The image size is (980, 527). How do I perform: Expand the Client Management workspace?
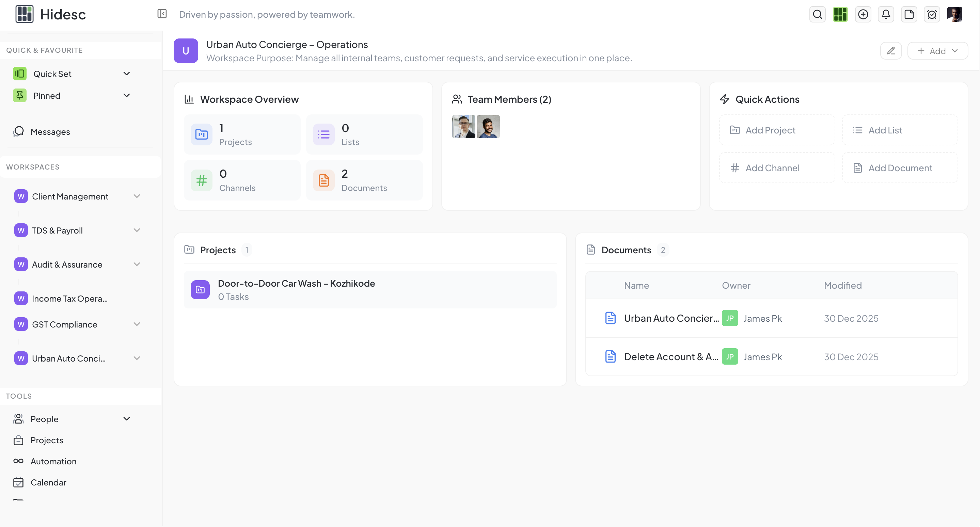point(137,196)
